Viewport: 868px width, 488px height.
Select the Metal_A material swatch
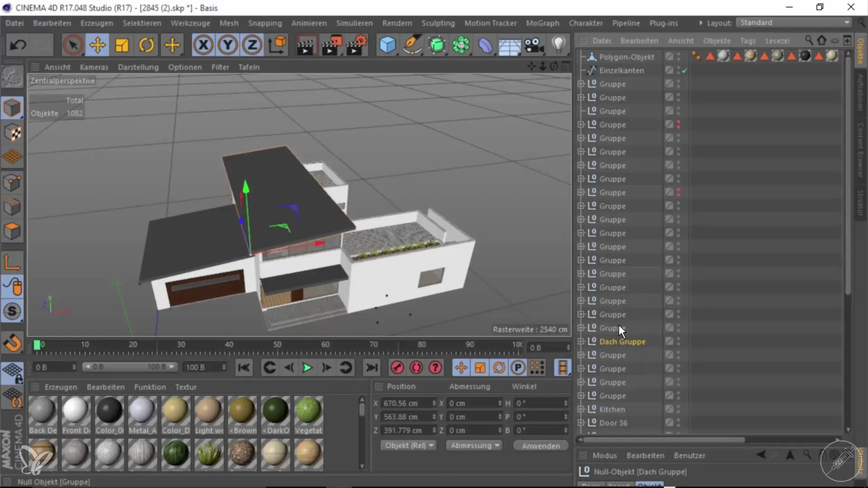point(142,415)
